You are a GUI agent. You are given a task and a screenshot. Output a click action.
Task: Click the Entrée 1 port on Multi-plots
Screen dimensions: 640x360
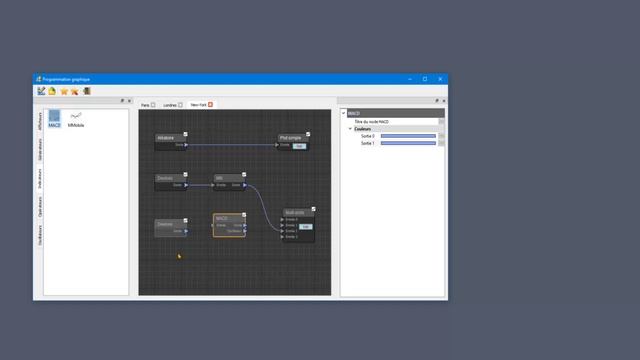(x=282, y=225)
